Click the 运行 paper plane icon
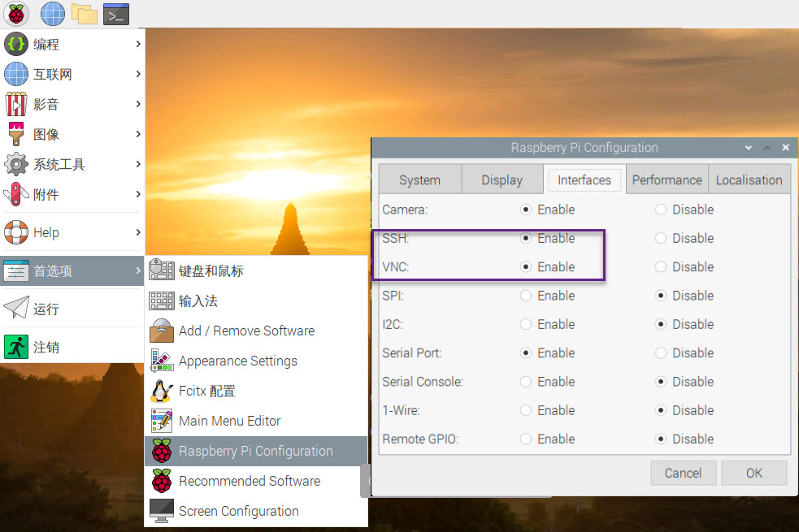 15,308
